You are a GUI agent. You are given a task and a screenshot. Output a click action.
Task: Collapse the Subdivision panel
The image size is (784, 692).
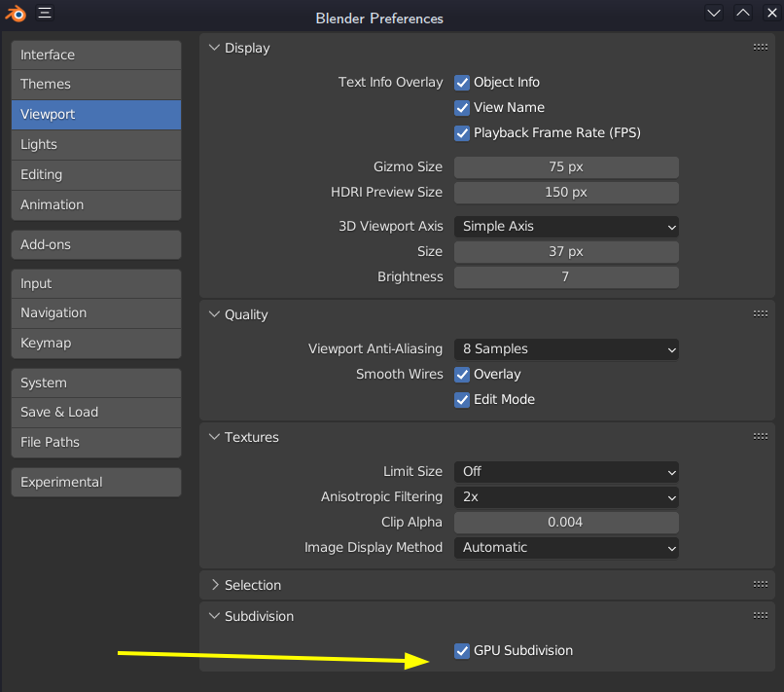pyautogui.click(x=215, y=616)
